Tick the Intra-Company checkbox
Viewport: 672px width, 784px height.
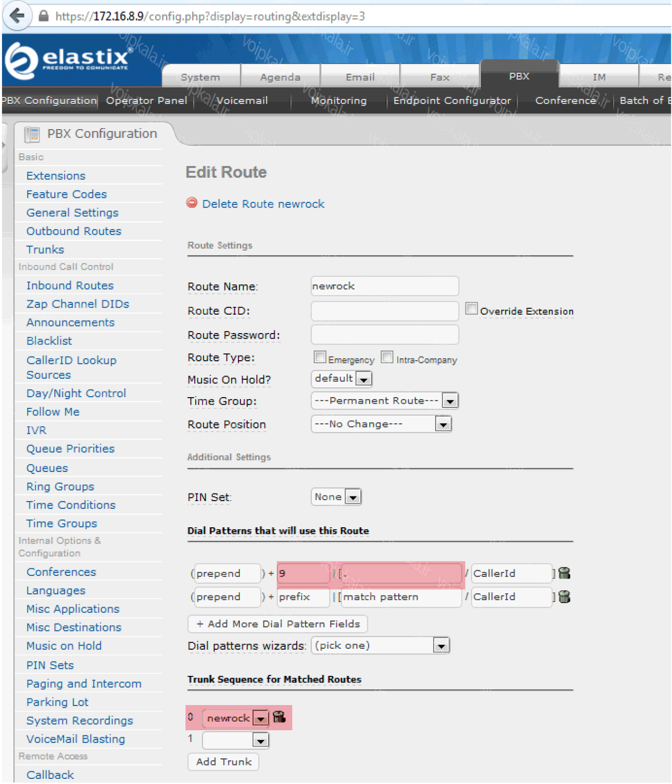[x=388, y=357]
